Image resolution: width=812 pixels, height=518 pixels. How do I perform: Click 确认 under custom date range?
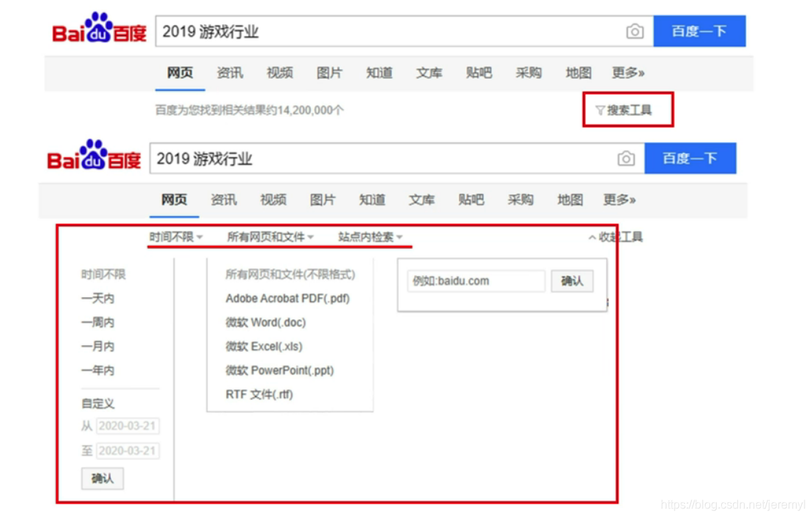102,479
